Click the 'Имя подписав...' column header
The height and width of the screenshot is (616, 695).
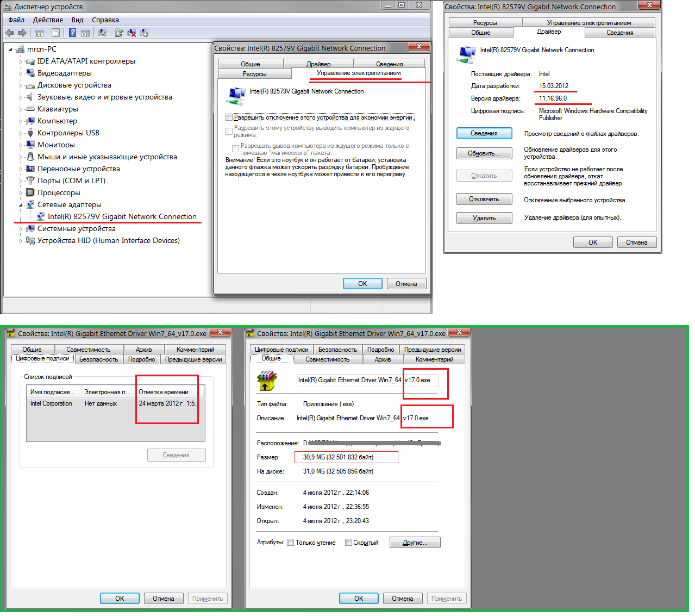53,392
